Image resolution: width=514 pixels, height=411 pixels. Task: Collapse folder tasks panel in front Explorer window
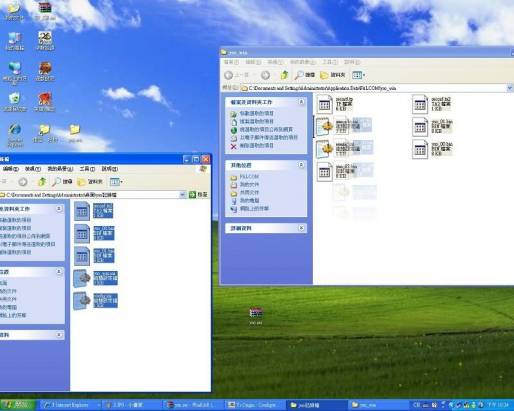click(59, 209)
